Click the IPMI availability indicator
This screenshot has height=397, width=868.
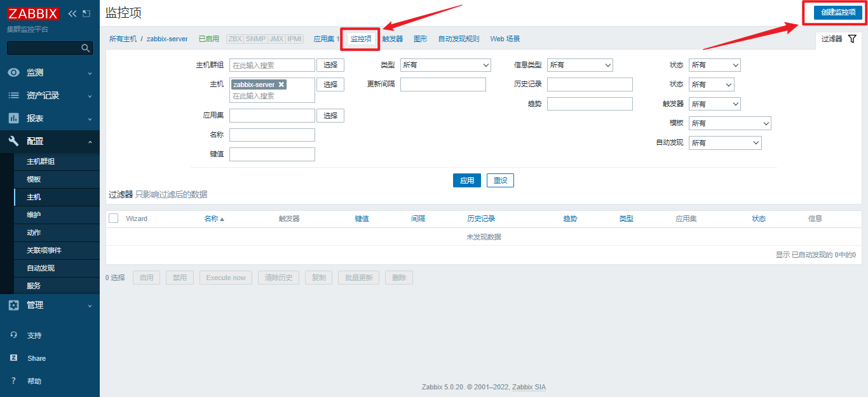pyautogui.click(x=294, y=39)
